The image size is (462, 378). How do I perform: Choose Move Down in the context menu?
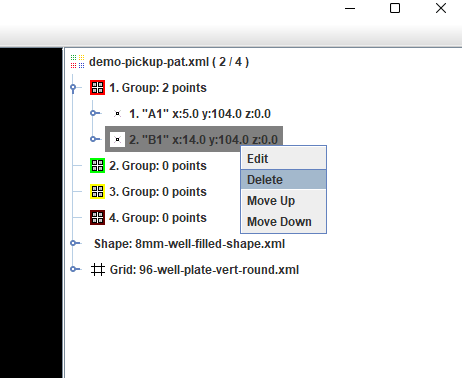point(283,222)
